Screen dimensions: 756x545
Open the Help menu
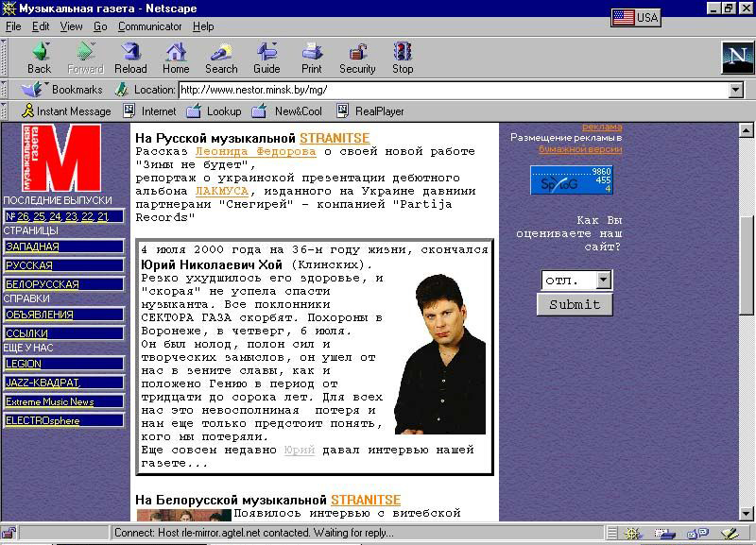[203, 26]
